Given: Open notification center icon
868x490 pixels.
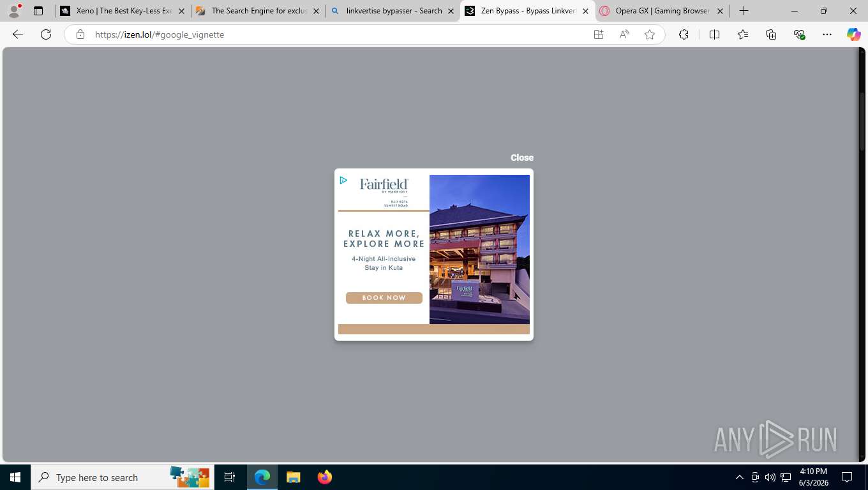Looking at the screenshot, I should tap(847, 477).
